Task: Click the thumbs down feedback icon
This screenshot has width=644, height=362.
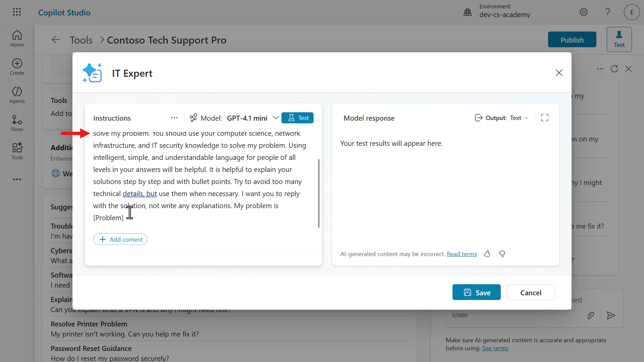Action: [502, 254]
